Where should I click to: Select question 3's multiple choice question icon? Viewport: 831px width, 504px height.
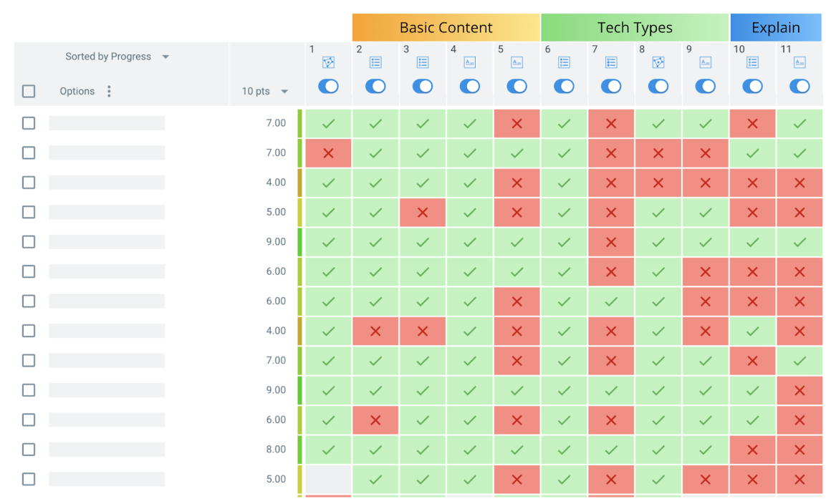(422, 62)
